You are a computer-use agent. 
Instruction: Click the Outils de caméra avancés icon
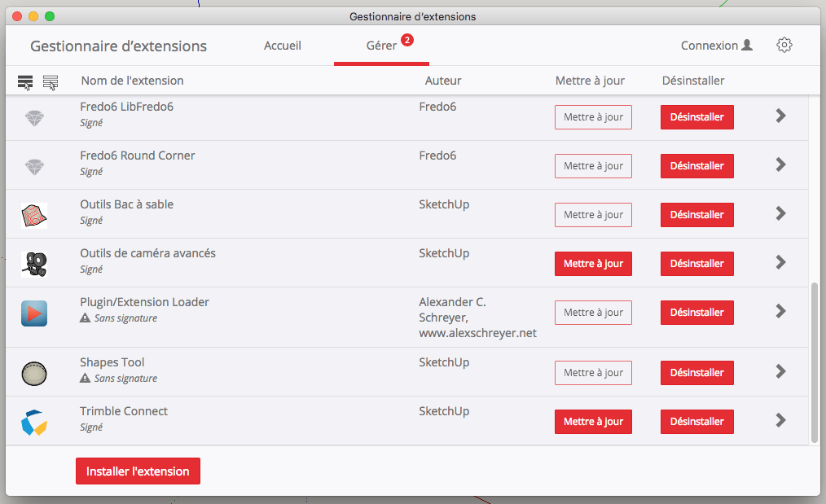coord(34,265)
